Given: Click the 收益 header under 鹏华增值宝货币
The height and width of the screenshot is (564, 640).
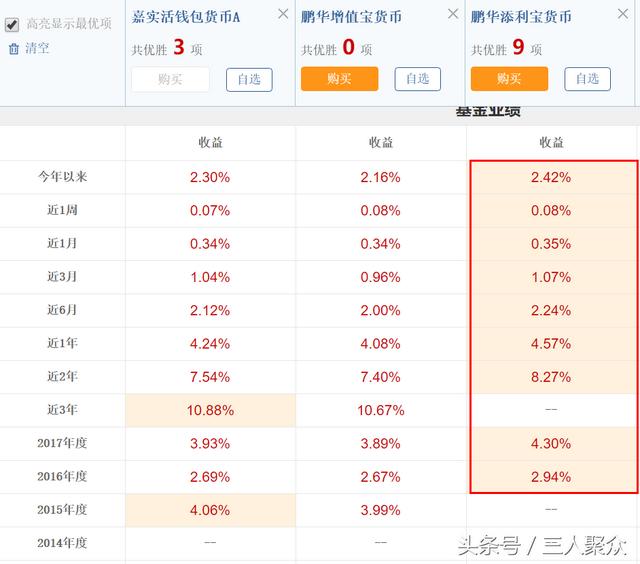Looking at the screenshot, I should [381, 142].
